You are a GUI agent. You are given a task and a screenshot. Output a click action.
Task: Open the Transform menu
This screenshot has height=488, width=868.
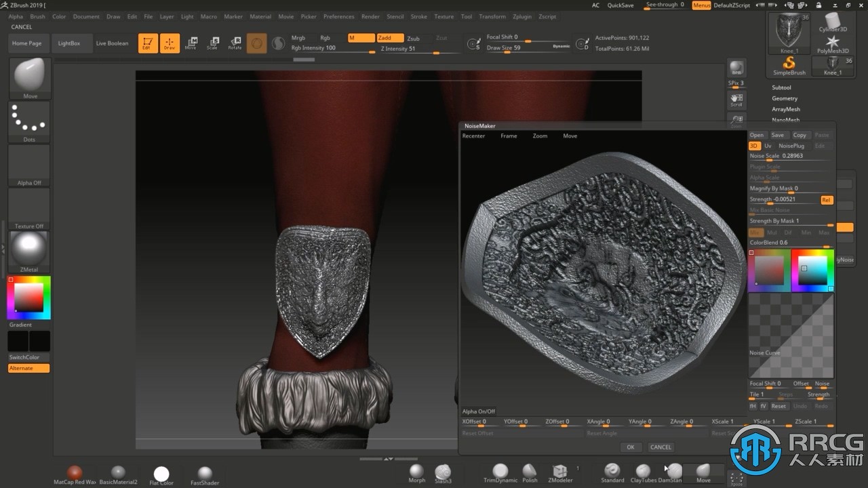pyautogui.click(x=492, y=16)
